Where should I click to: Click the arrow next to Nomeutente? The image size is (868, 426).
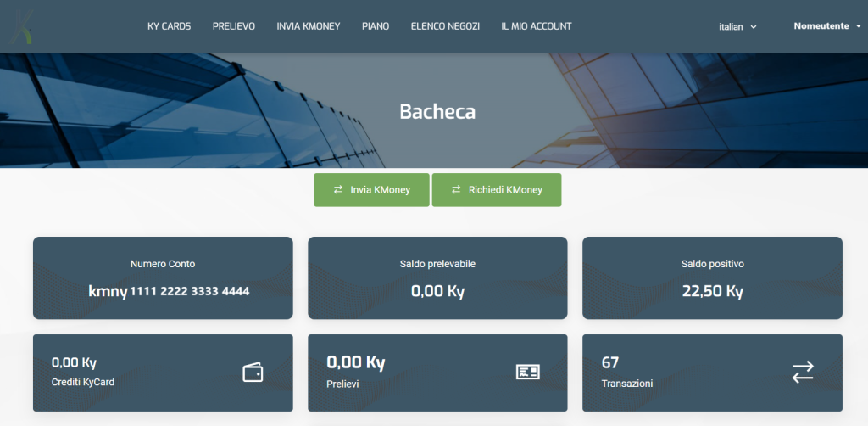(858, 26)
